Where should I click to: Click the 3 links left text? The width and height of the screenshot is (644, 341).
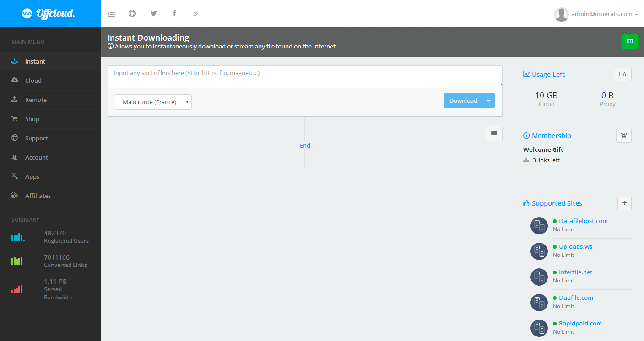(546, 160)
